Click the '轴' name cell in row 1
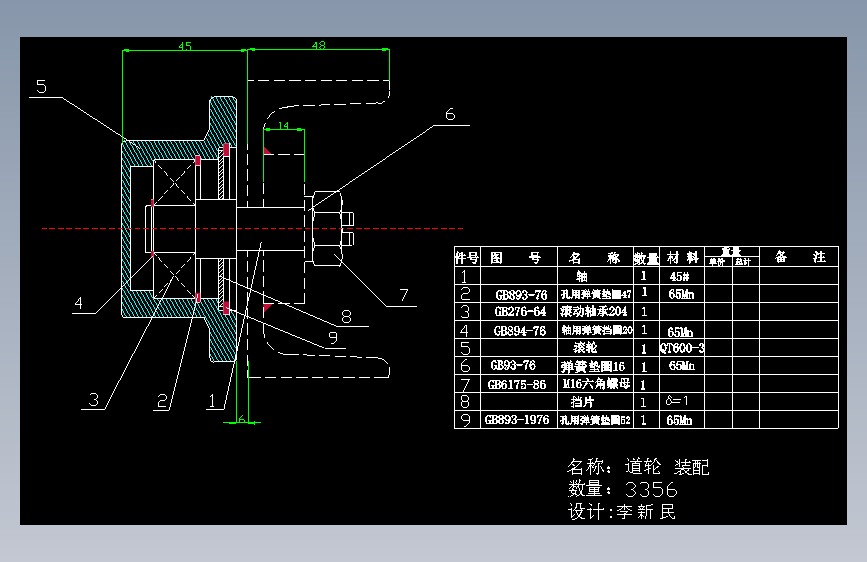The image size is (867, 562). point(582,276)
